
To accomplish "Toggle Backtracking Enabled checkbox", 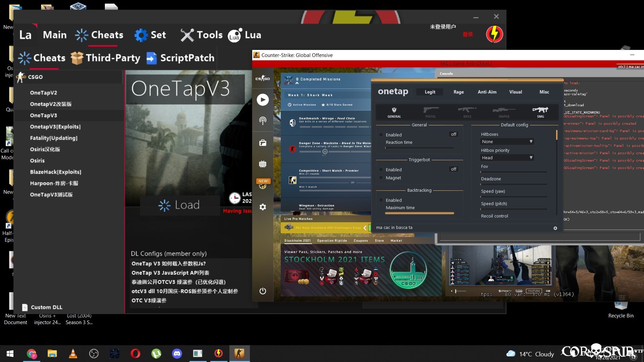I will [381, 200].
